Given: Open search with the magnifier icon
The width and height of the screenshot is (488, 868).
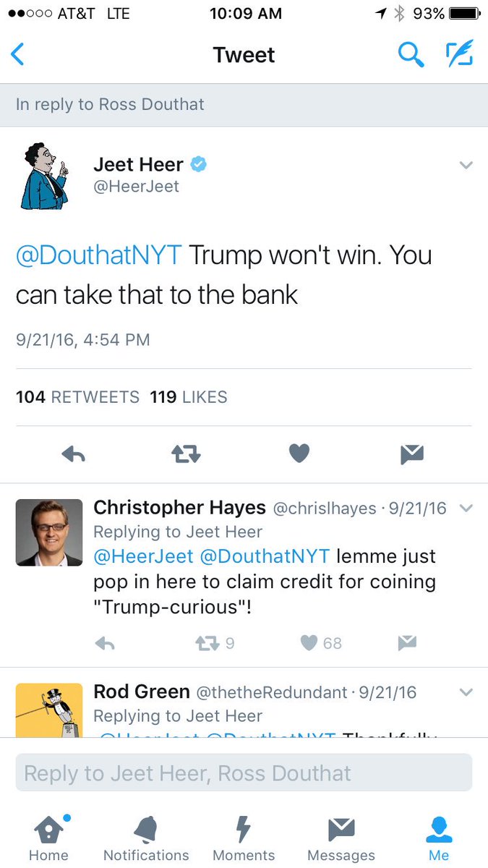Looking at the screenshot, I should click(411, 54).
